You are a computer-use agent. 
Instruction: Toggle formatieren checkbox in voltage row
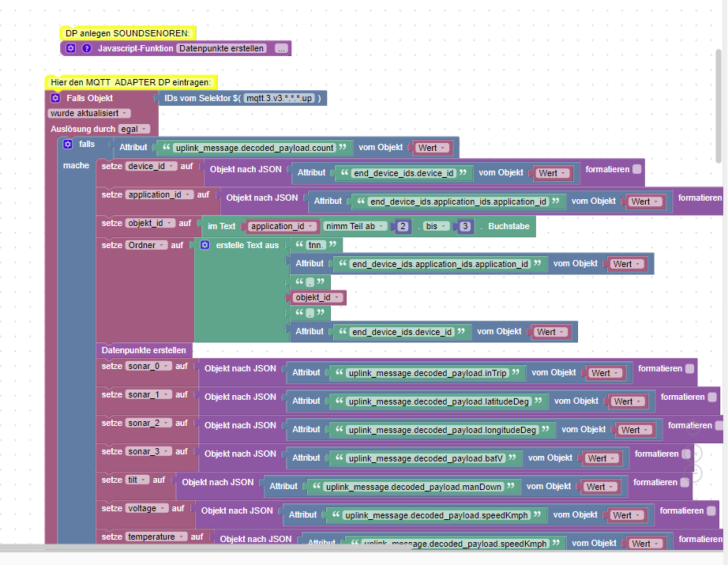click(x=711, y=510)
